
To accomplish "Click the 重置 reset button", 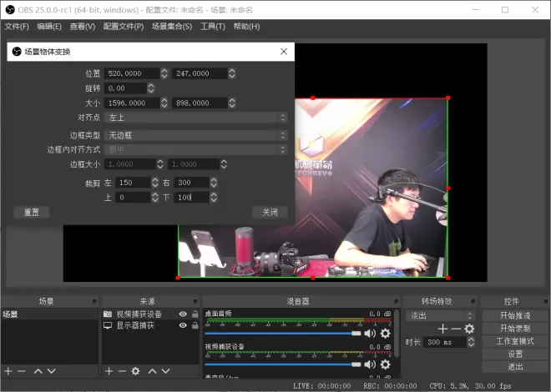I will pos(31,213).
